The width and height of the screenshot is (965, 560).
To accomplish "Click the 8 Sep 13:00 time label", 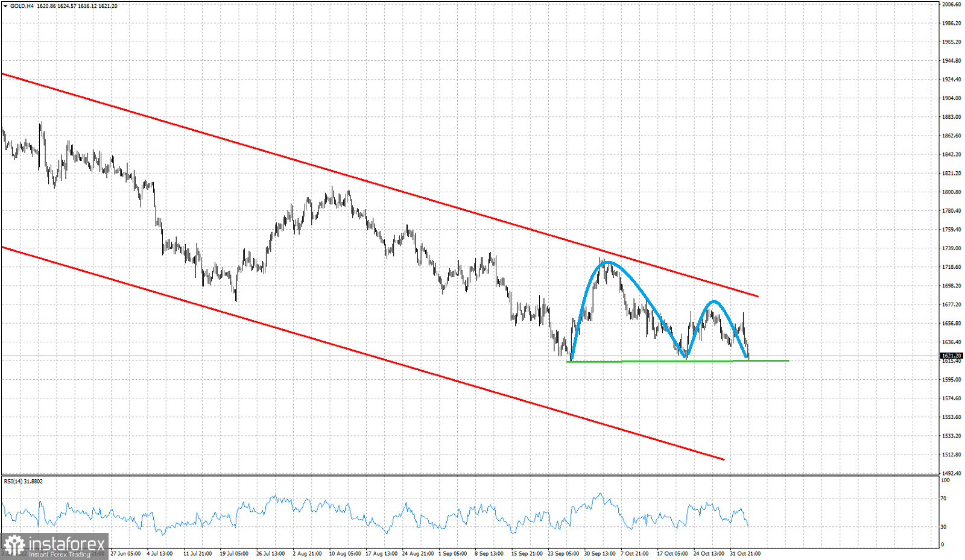I will coord(489,553).
